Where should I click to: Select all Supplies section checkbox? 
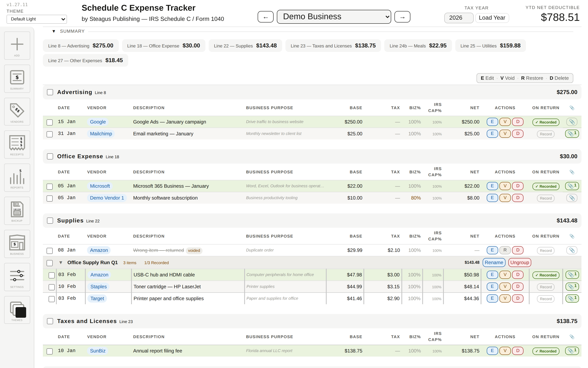click(50, 221)
